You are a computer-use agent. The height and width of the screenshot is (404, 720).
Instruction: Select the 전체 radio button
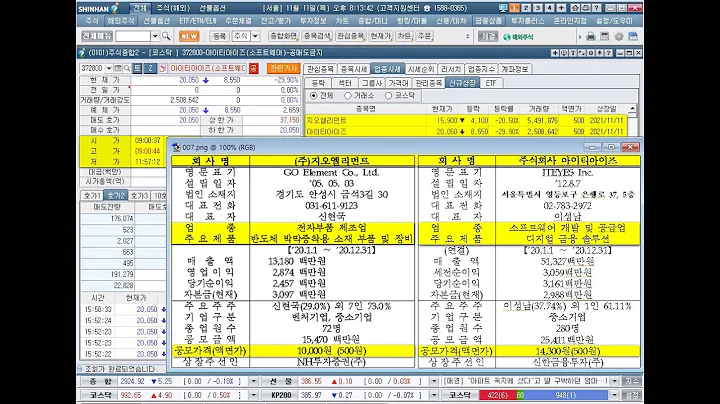tap(314, 95)
